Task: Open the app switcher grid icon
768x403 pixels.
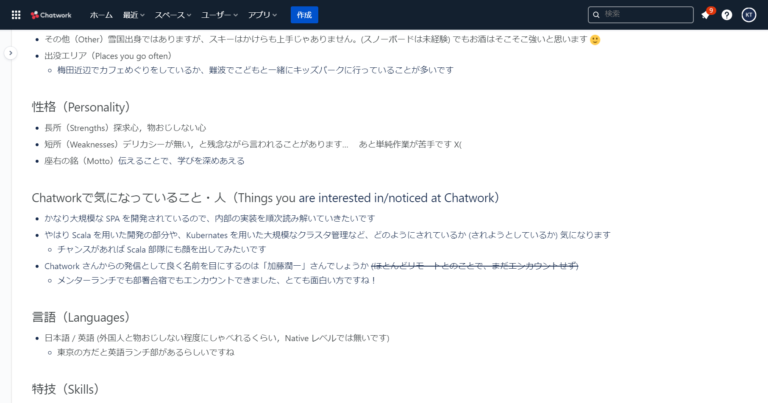Action: (13, 15)
